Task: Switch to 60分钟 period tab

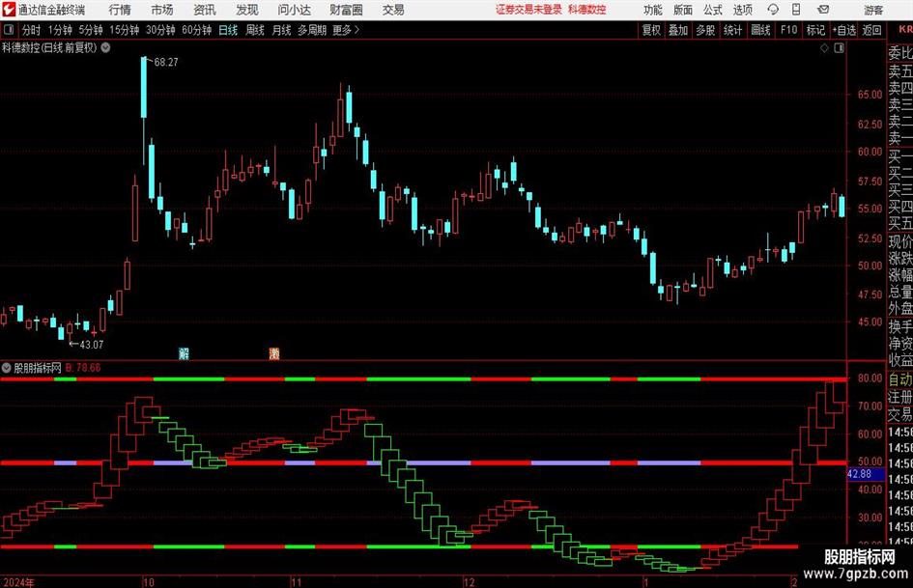Action: (x=197, y=30)
